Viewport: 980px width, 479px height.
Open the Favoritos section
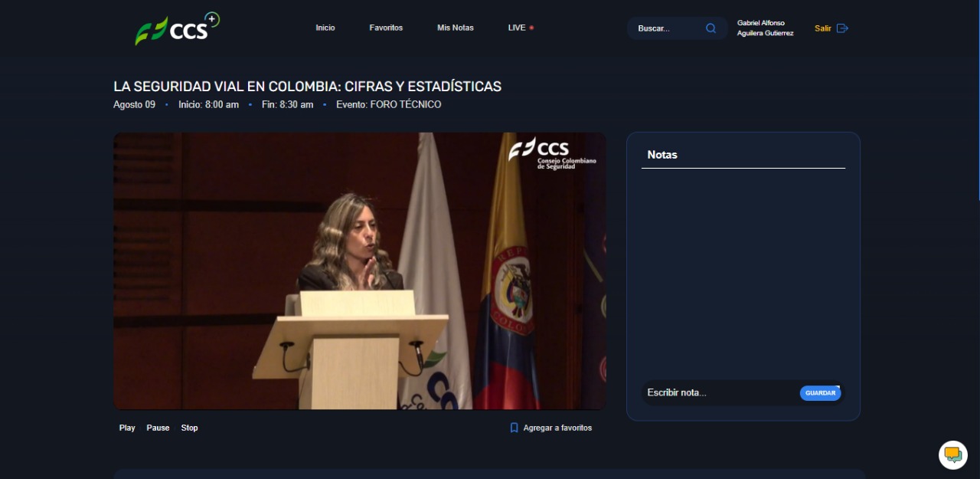pyautogui.click(x=386, y=28)
